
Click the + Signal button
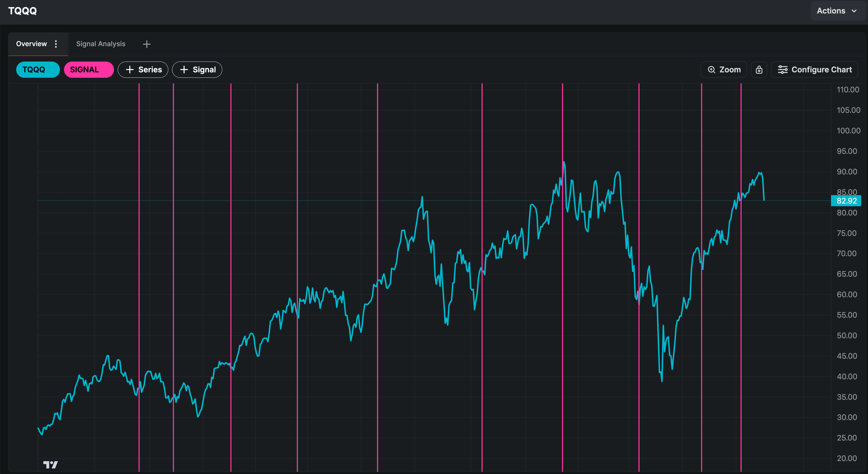point(197,70)
